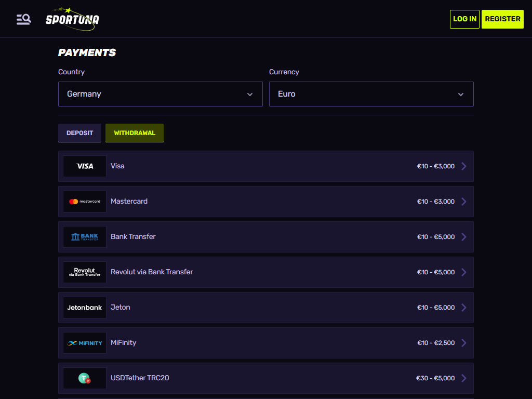Image resolution: width=532 pixels, height=399 pixels.
Task: Open the search menu icon
Action: tap(24, 19)
